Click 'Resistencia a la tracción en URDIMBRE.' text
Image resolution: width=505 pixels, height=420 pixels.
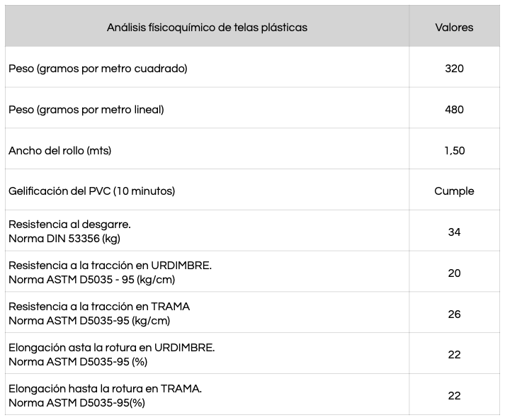coord(110,266)
